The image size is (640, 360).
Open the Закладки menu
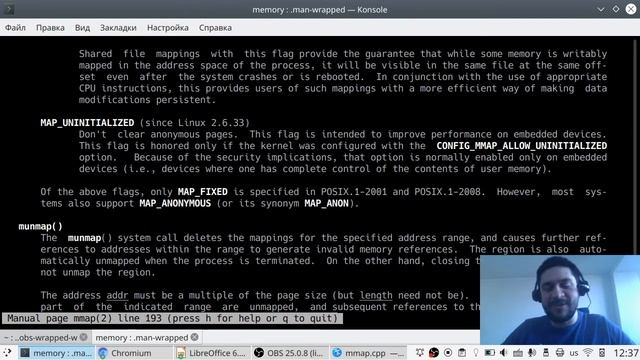[x=118, y=28]
